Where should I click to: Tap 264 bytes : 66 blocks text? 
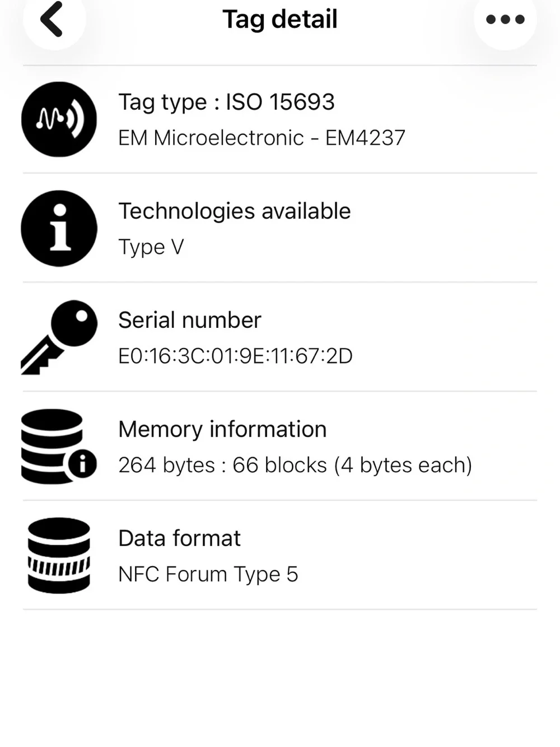(222, 465)
